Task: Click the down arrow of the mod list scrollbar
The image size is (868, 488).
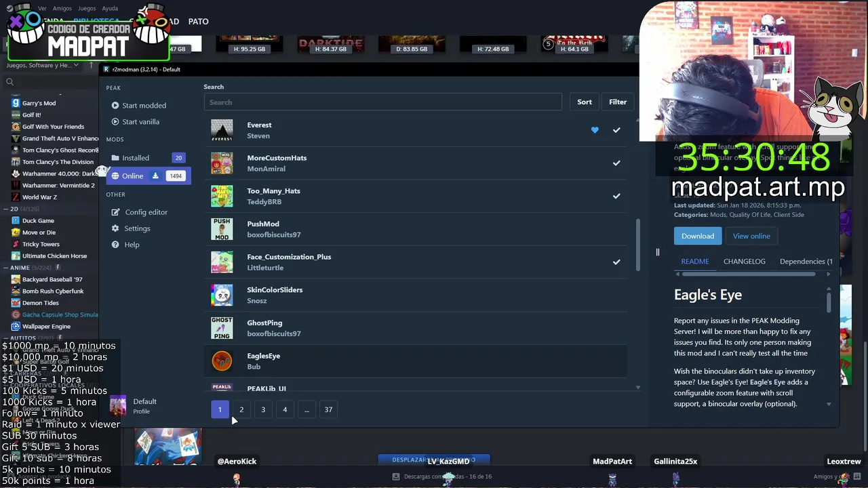Action: 637,388
